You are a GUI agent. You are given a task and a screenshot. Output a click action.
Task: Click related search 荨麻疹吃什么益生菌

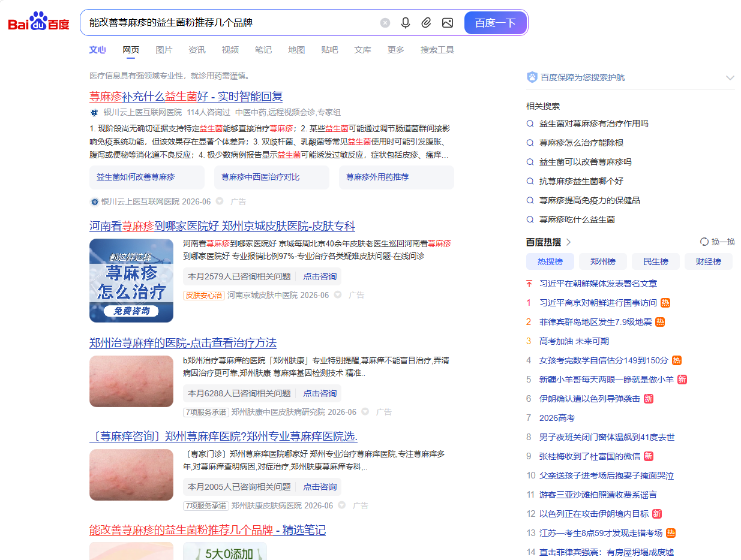click(577, 219)
